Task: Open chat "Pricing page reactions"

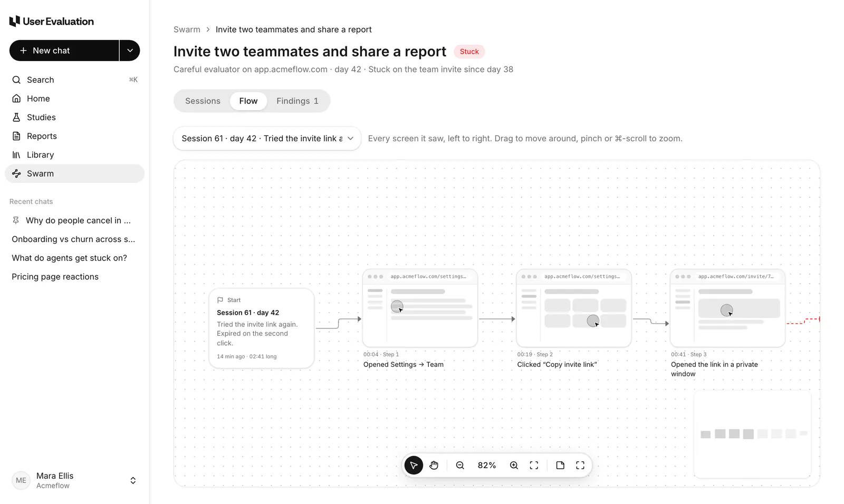Action: pyautogui.click(x=74, y=277)
